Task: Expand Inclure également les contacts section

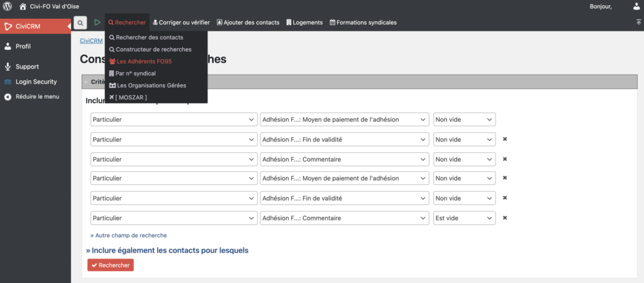Action: pos(167,250)
